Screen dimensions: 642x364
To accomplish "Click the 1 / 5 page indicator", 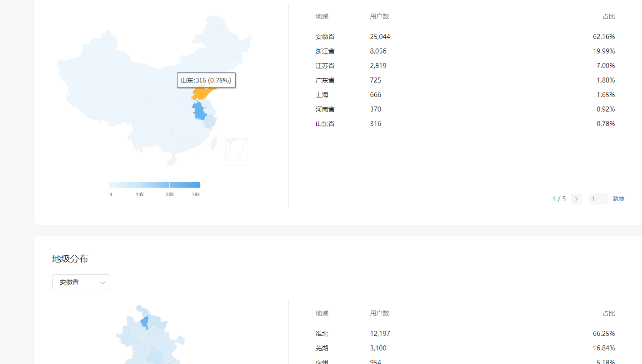I will [559, 199].
